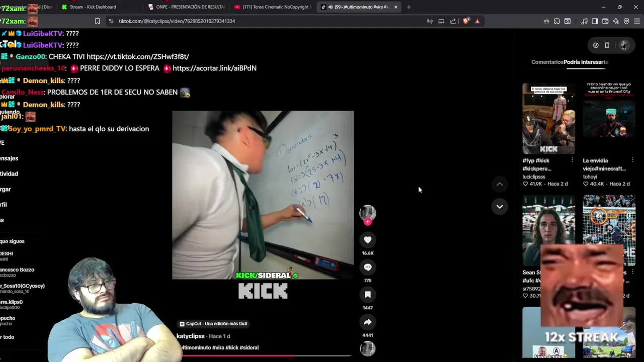Like the TikTok video with heart icon
Image resolution: width=644 pixels, height=362 pixels.
[368, 240]
